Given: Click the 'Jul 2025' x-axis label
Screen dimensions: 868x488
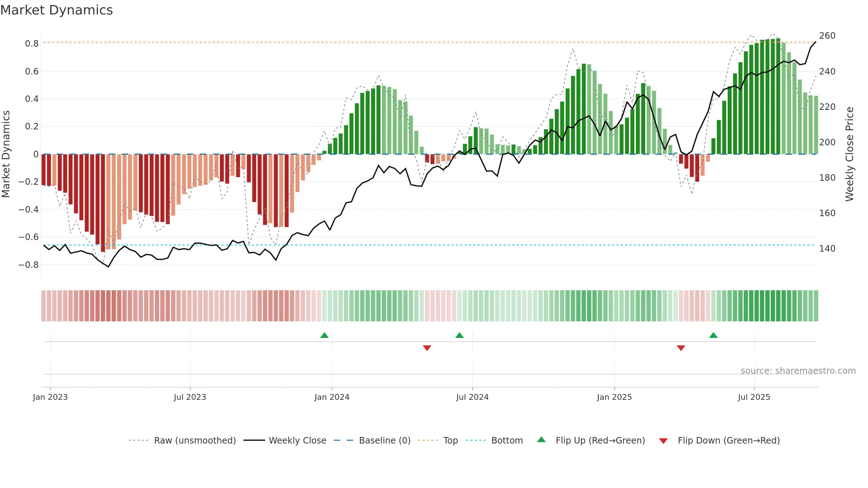Looking at the screenshot, I should 754,397.
